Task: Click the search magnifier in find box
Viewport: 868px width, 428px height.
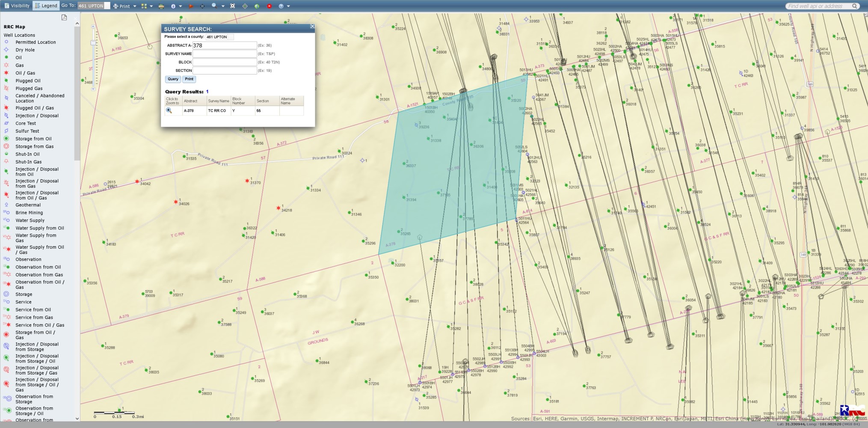Action: (x=854, y=6)
